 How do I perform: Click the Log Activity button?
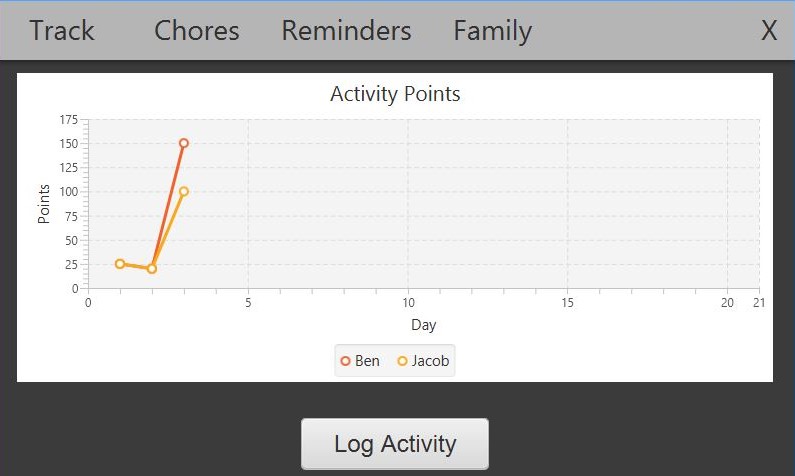[395, 444]
